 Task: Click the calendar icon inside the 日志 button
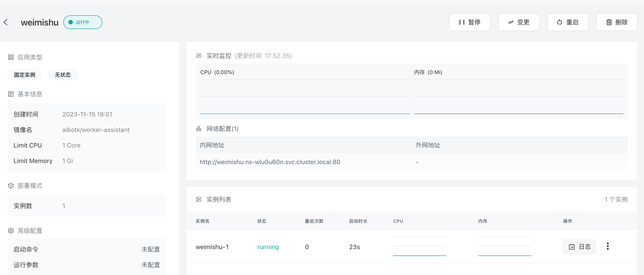click(x=572, y=247)
